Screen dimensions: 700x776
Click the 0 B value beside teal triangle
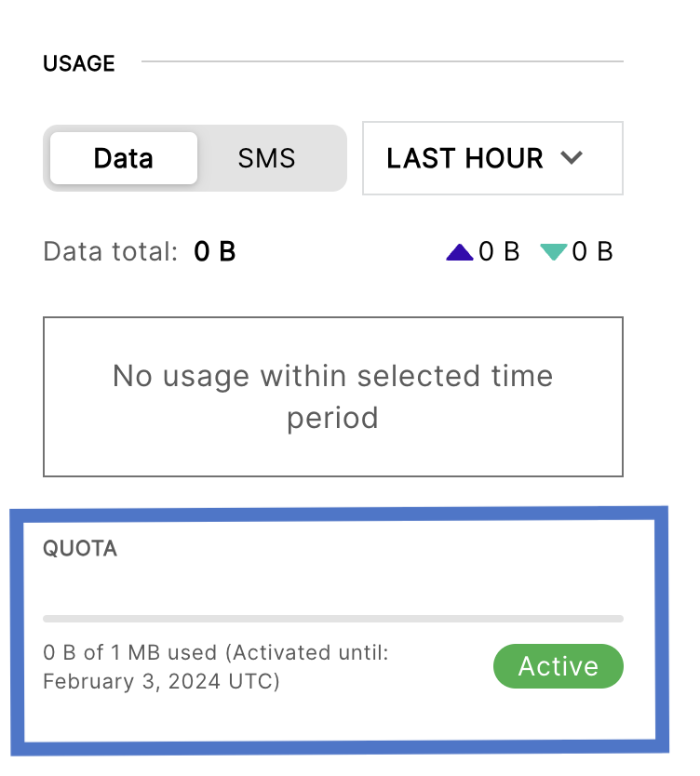592,252
